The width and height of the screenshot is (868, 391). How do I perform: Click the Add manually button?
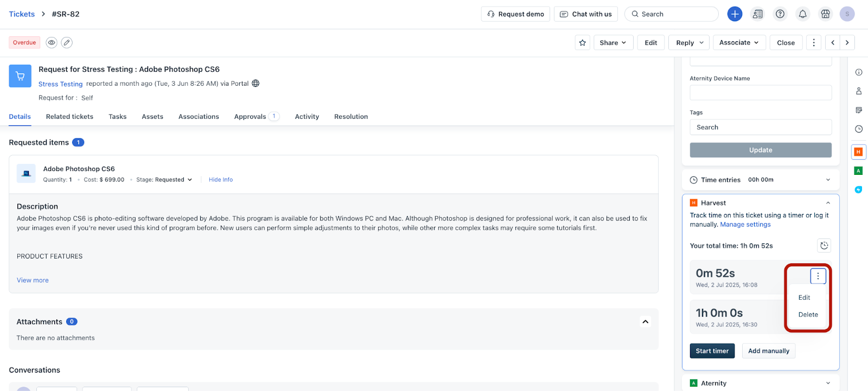pyautogui.click(x=769, y=351)
